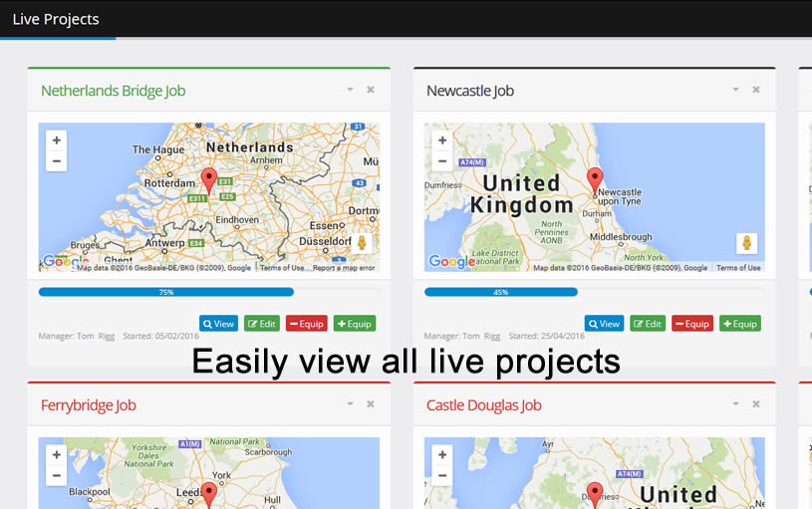Add equipment to Newcastle Job
Viewport: 812px width, 509px height.
tap(740, 324)
